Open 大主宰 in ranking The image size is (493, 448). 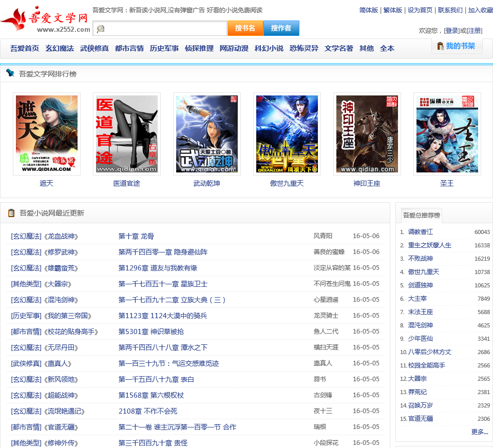pyautogui.click(x=417, y=299)
